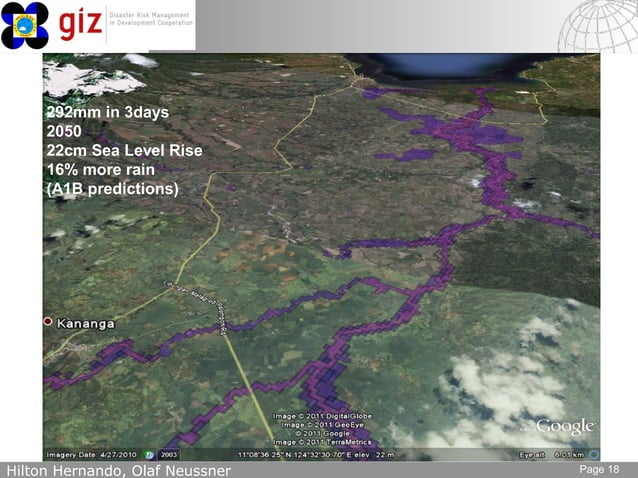Click the '(A1B predictions)' text
Viewport: 638px width, 478px height.
112,189
